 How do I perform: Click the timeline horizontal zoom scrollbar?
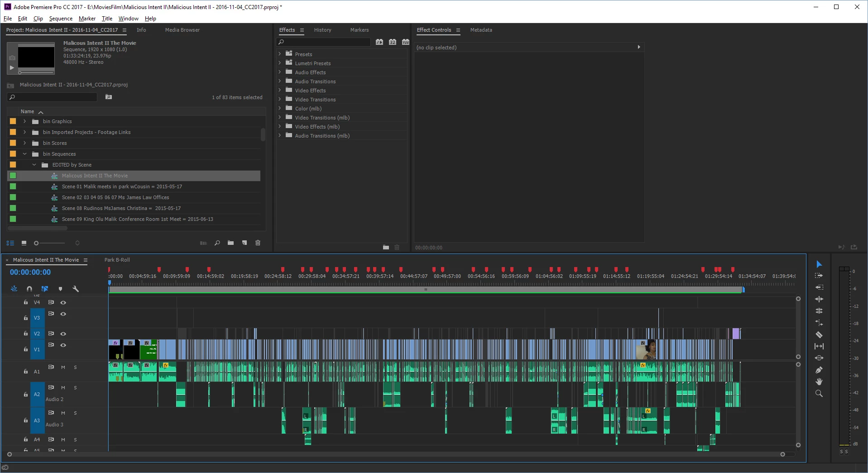coord(396,454)
